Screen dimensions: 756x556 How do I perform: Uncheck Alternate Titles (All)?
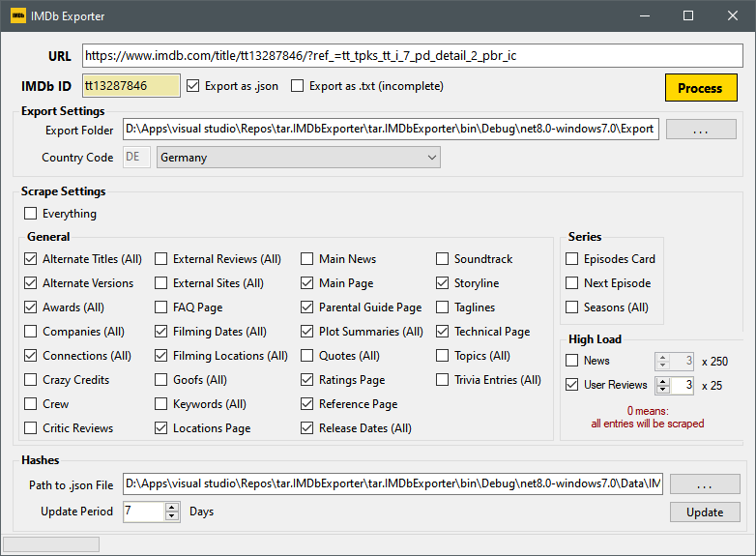click(x=30, y=259)
